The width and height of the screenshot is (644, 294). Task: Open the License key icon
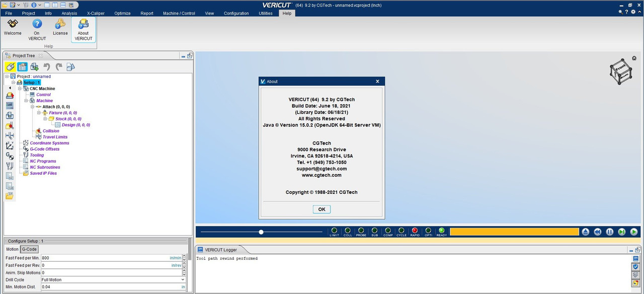tap(60, 24)
